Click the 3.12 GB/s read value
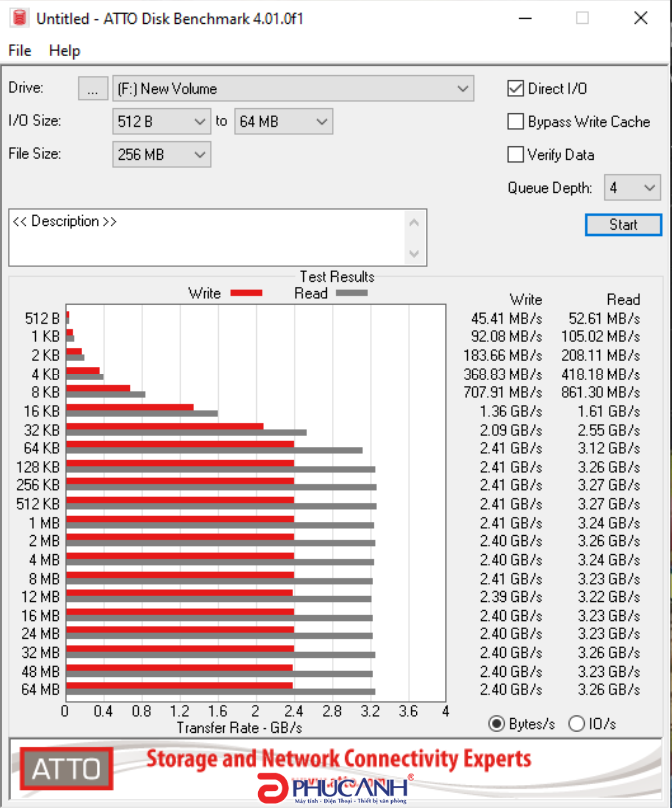 click(609, 448)
